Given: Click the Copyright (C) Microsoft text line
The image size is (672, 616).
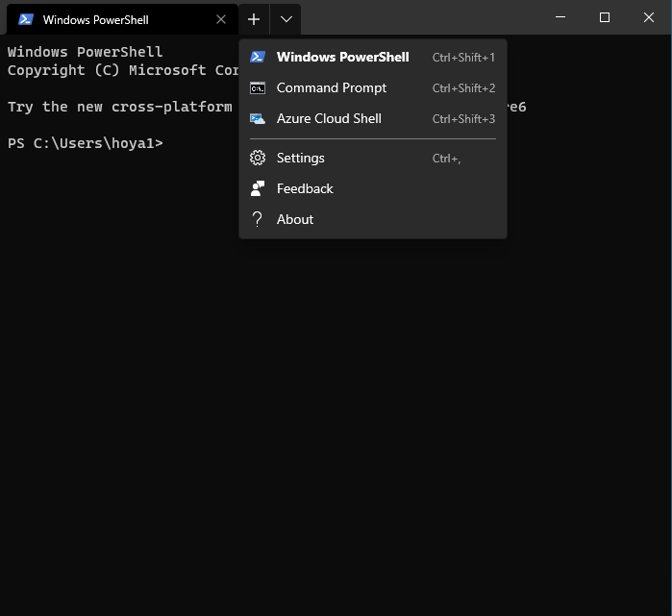Looking at the screenshot, I should (x=123, y=70).
